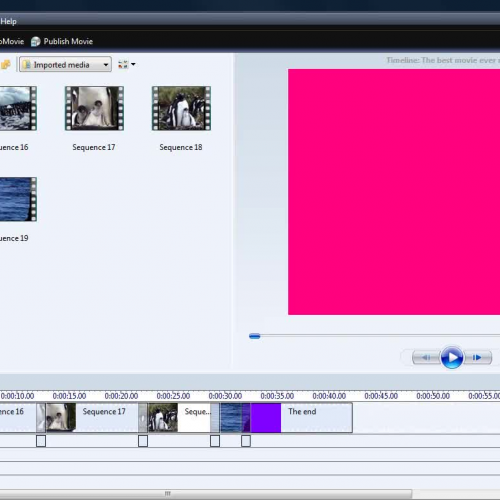
Task: Click the pink preview monitor area
Action: click(x=394, y=192)
